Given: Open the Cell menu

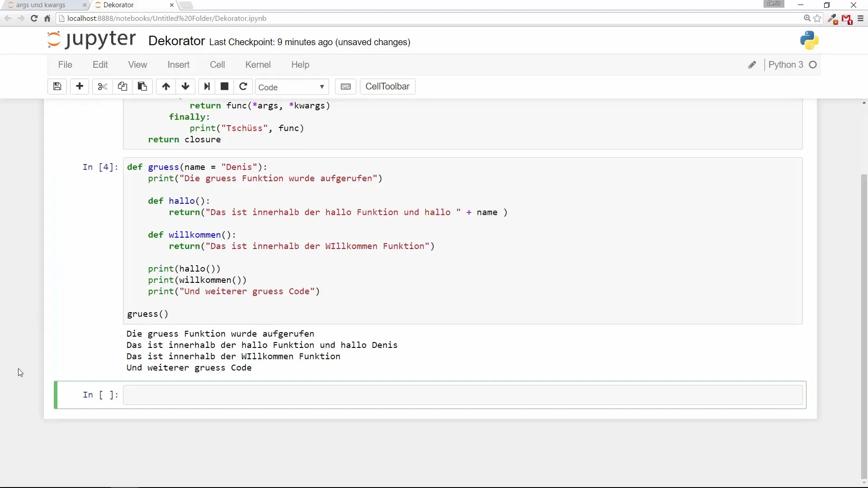Looking at the screenshot, I should pyautogui.click(x=217, y=65).
